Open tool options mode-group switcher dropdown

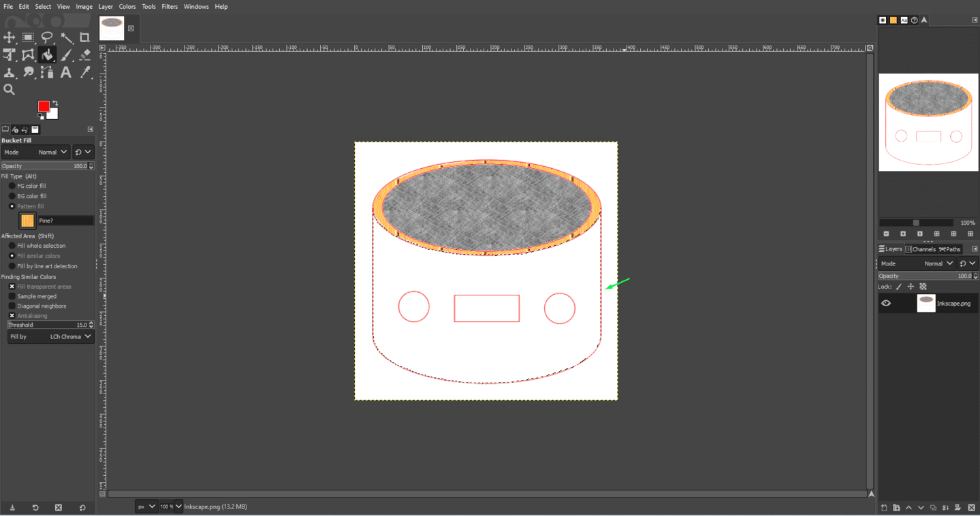click(x=83, y=152)
